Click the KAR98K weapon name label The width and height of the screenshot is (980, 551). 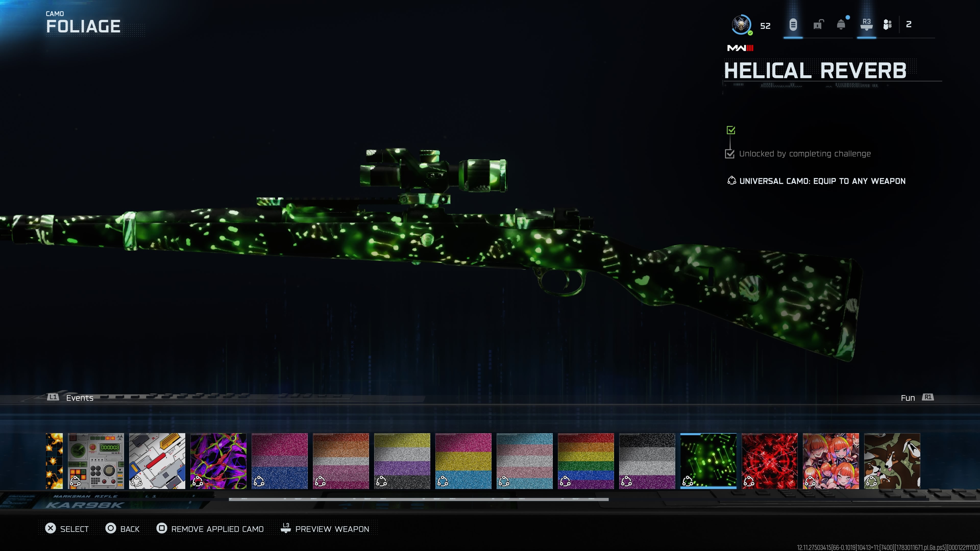(x=85, y=505)
